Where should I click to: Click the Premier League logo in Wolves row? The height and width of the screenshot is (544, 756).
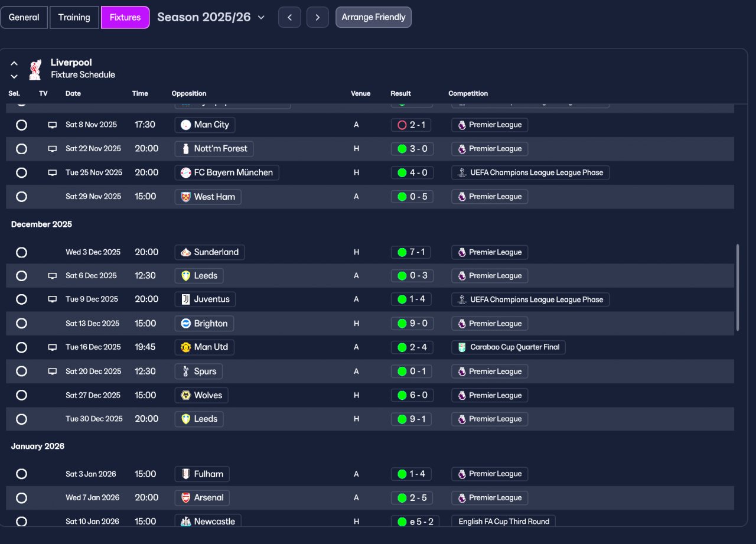(462, 395)
